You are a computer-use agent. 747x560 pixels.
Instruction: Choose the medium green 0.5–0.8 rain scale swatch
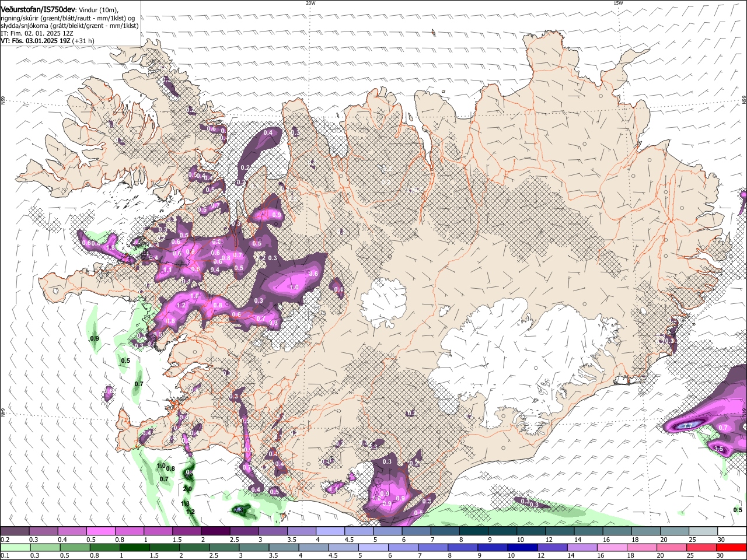coord(75,547)
